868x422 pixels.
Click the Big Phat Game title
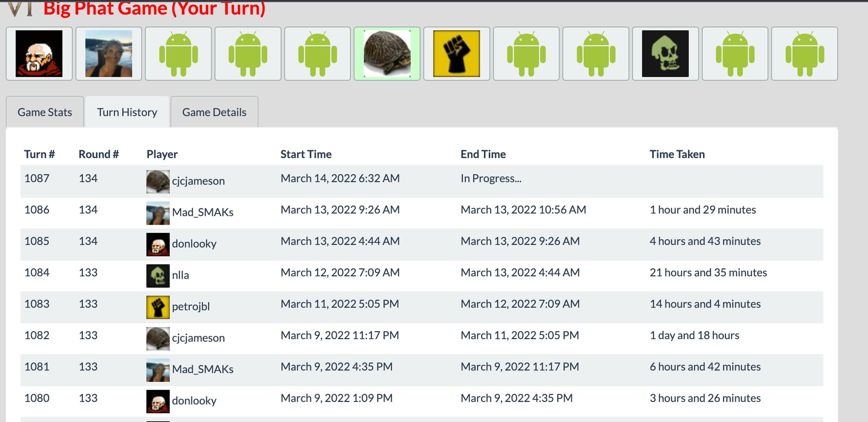154,9
